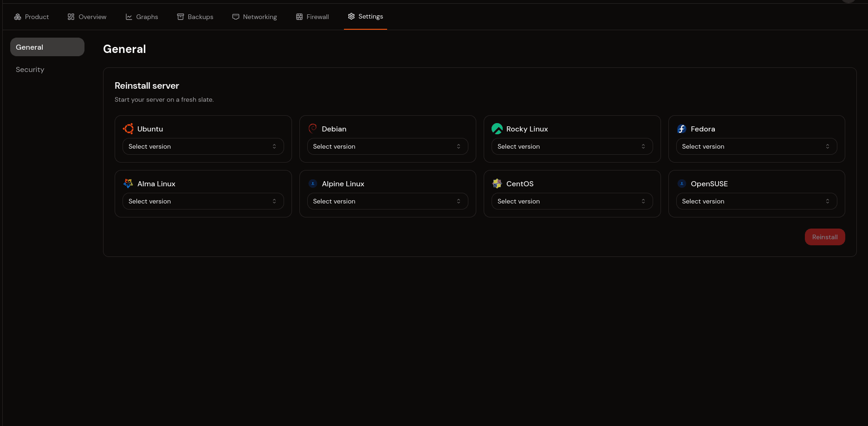
Task: Click the Alma Linux card title
Action: [156, 184]
